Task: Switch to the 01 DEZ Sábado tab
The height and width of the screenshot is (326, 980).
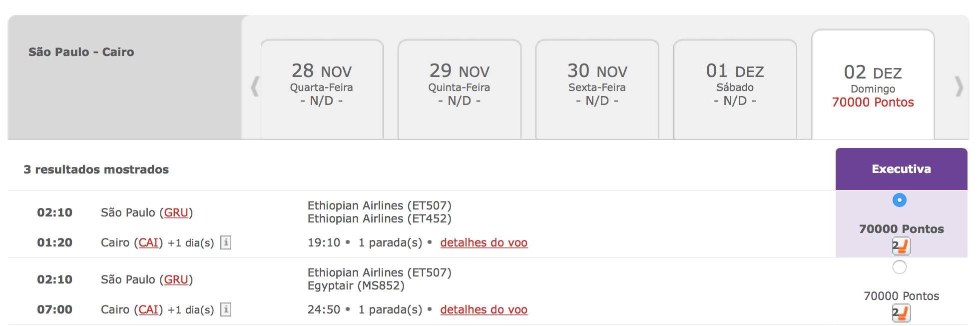Action: tap(735, 89)
